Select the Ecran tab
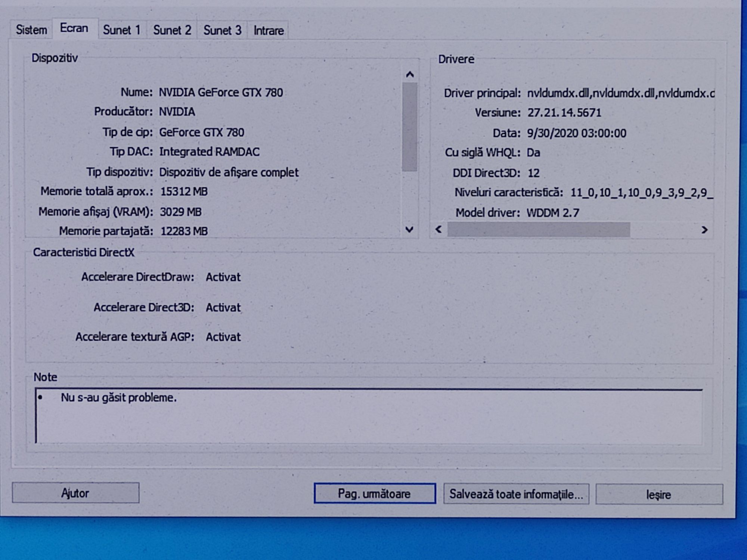 (74, 28)
